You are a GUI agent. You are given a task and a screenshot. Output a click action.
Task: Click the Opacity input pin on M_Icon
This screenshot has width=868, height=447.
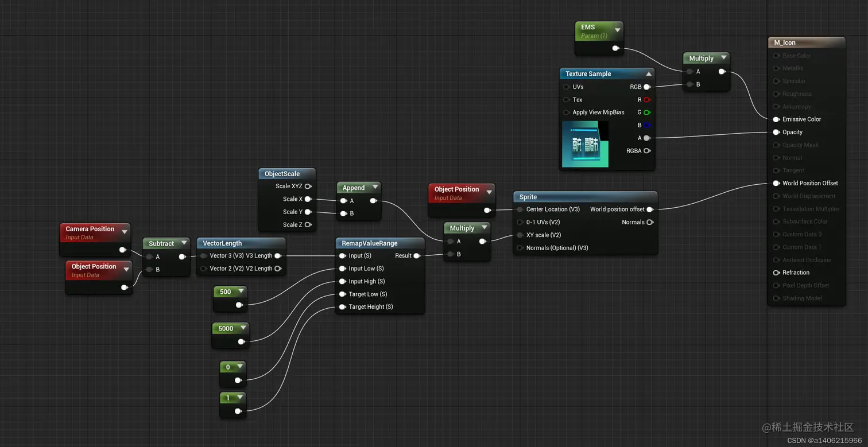click(776, 132)
